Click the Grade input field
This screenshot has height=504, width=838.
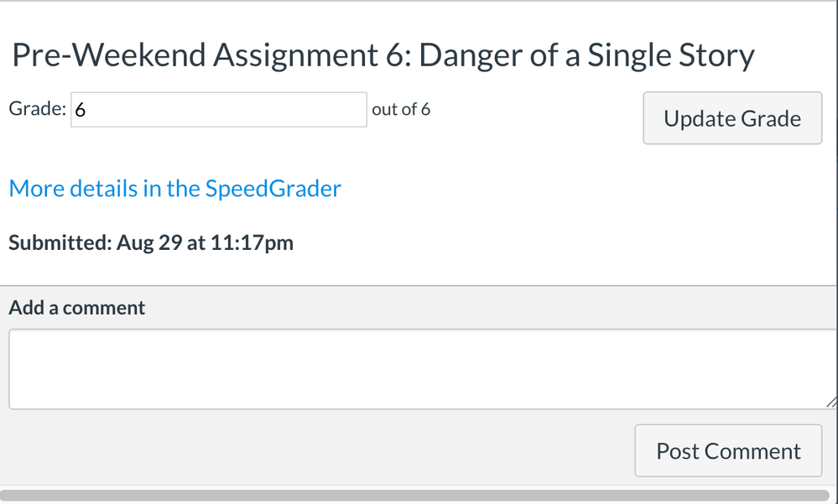pos(218,110)
